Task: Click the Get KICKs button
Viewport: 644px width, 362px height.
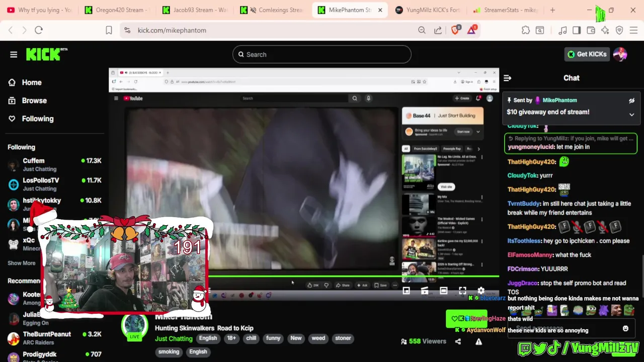Action: 587,54
